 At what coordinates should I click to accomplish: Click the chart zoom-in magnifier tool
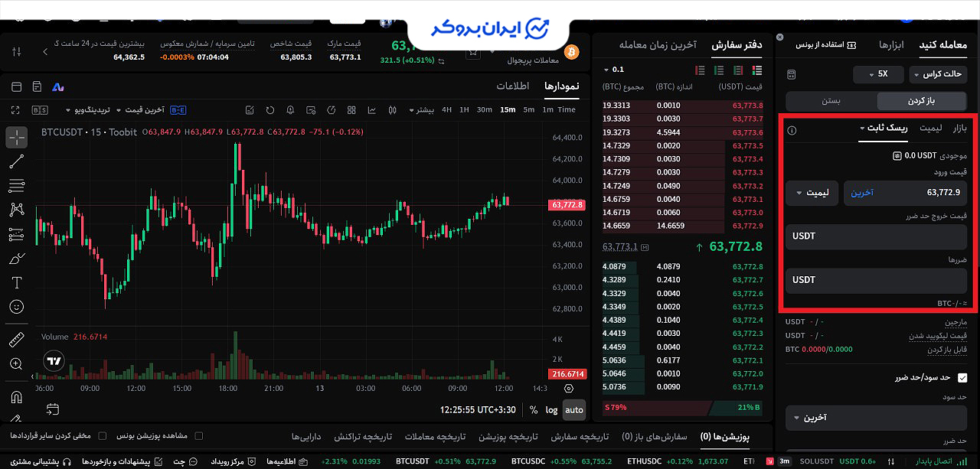(x=17, y=364)
